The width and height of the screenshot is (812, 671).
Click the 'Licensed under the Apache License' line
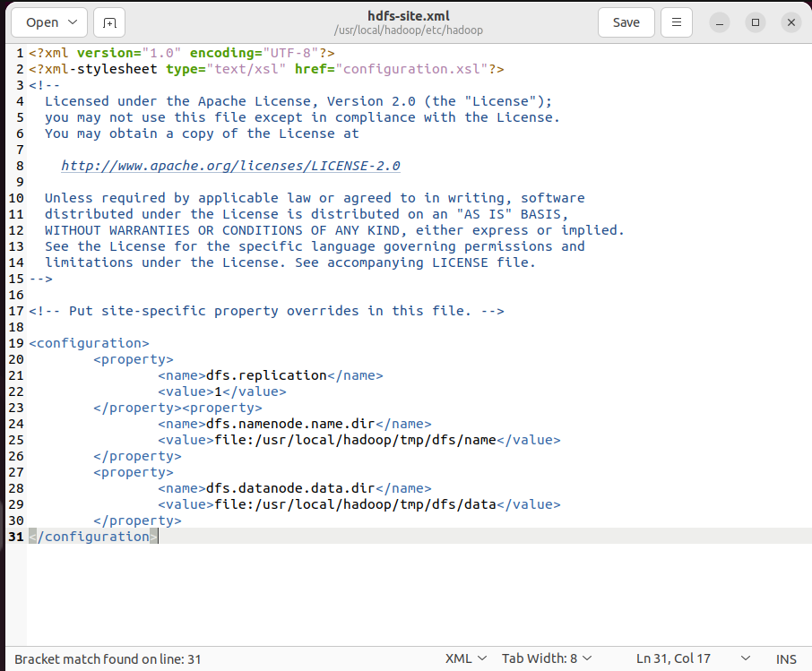[x=298, y=101]
